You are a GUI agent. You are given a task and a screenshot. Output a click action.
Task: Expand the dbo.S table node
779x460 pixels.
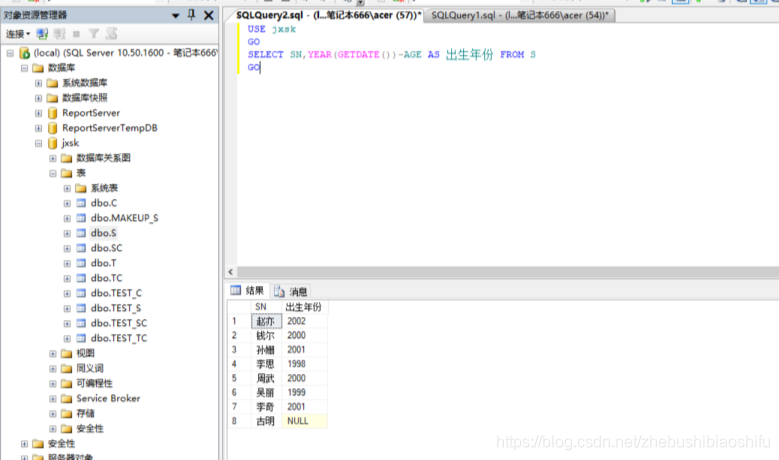tap(67, 233)
